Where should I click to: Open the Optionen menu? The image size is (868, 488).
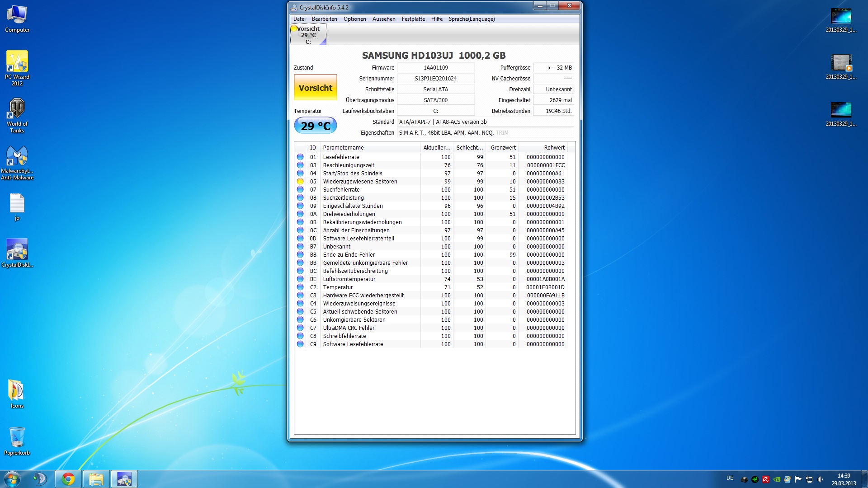(354, 19)
